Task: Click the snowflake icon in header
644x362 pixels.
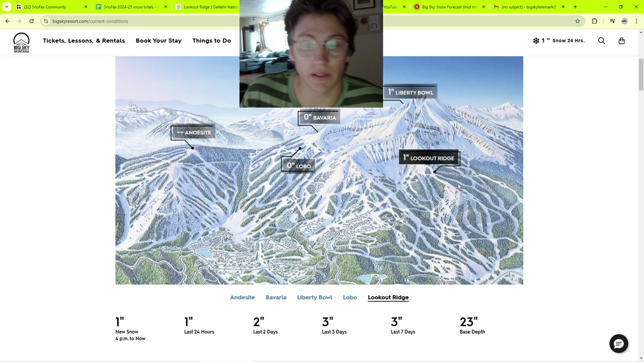Action: (x=536, y=41)
